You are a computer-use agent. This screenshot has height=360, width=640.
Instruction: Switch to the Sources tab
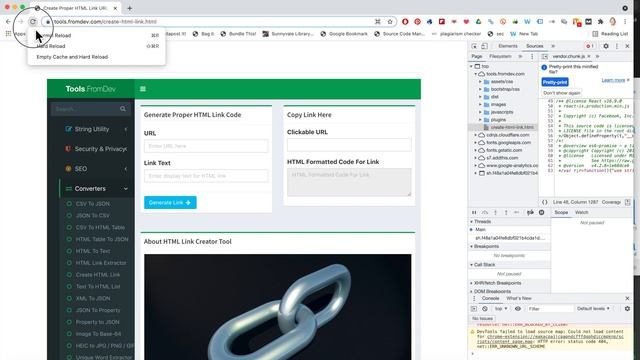534,46
